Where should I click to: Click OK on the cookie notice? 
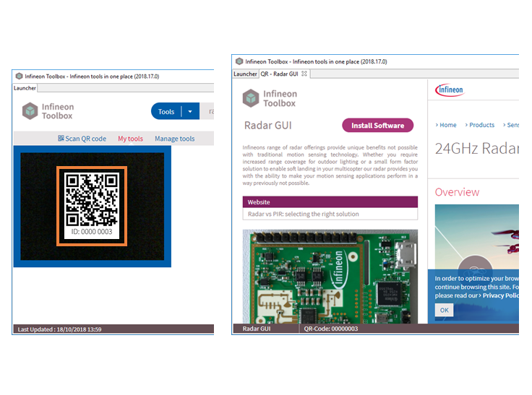click(x=444, y=311)
